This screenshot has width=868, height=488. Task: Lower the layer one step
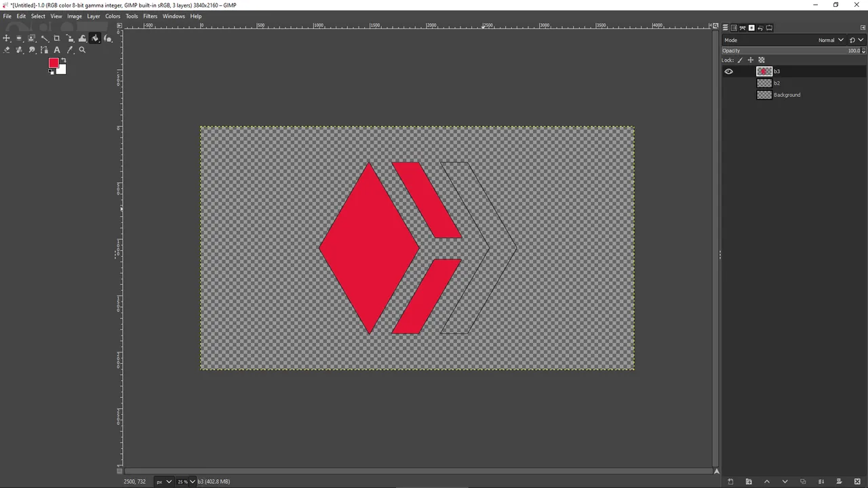(785, 482)
